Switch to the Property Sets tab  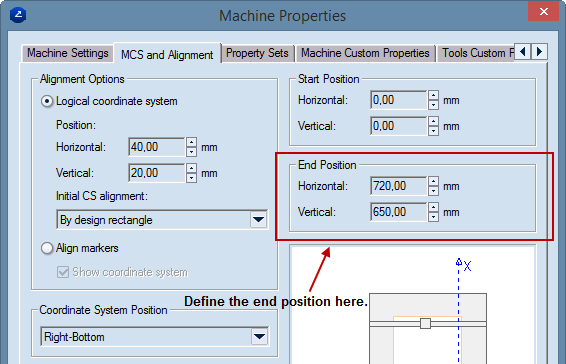[257, 53]
